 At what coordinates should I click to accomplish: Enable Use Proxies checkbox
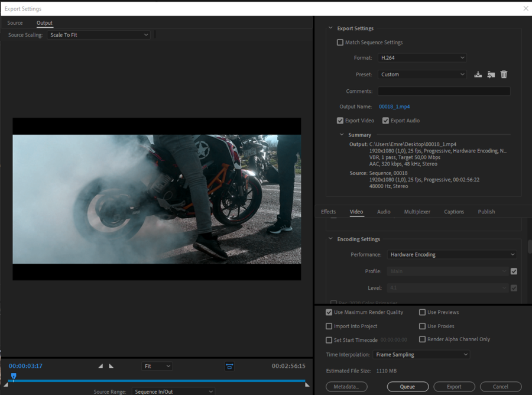point(422,326)
